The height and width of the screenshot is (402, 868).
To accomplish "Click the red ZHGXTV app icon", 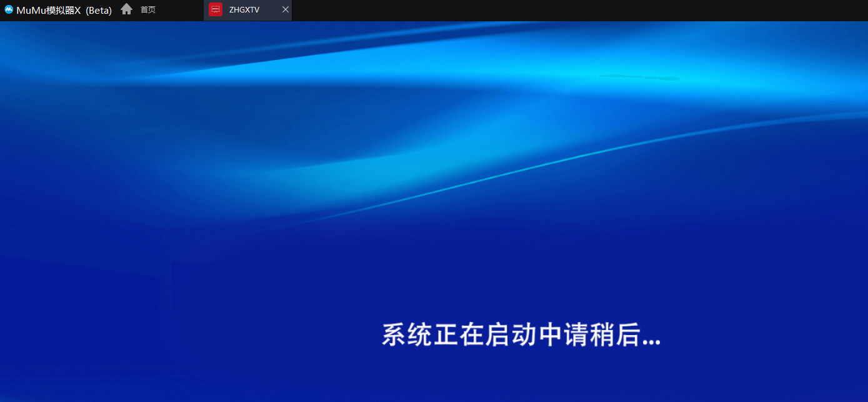I will (x=215, y=9).
